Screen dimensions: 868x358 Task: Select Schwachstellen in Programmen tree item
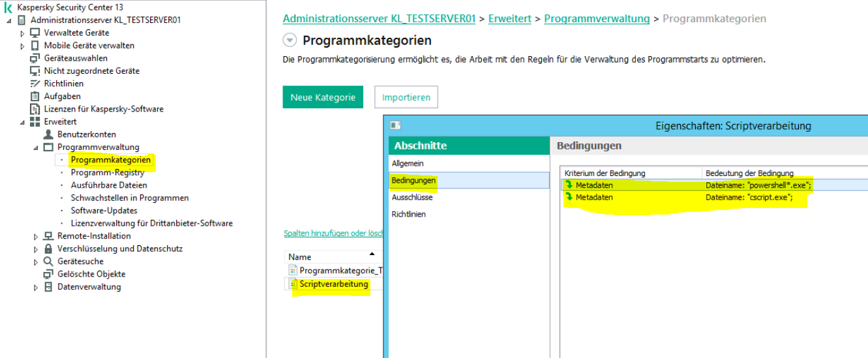tap(130, 198)
